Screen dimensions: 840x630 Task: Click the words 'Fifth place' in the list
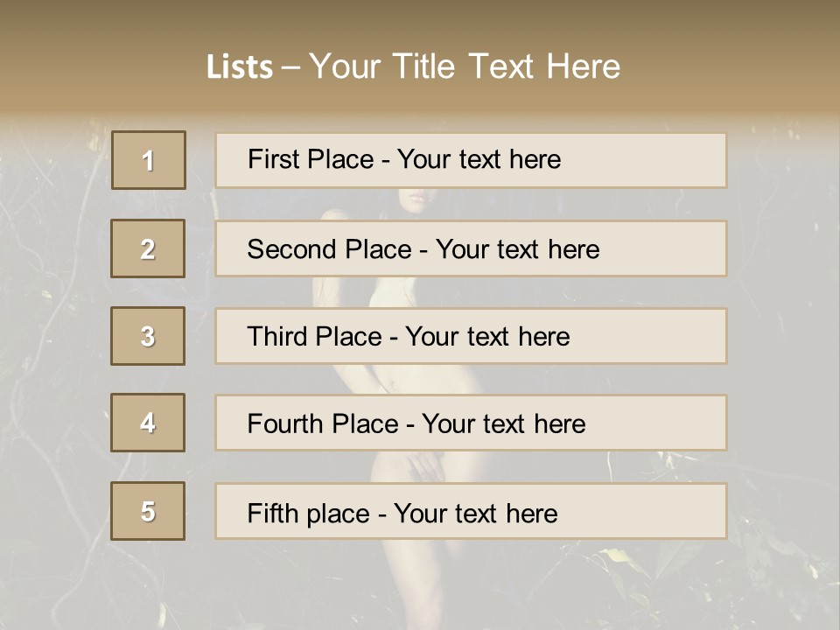pyautogui.click(x=306, y=513)
